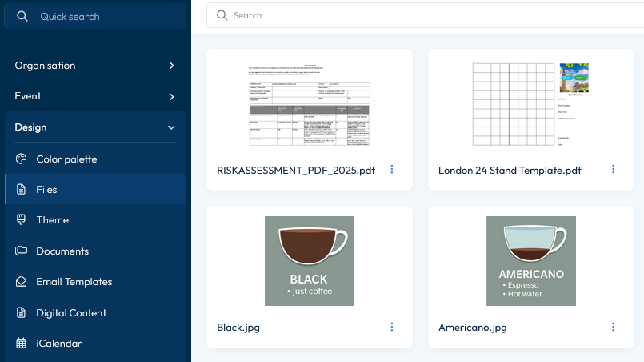Open the kebab menu for Americano.jpg
The image size is (644, 362).
[614, 327]
